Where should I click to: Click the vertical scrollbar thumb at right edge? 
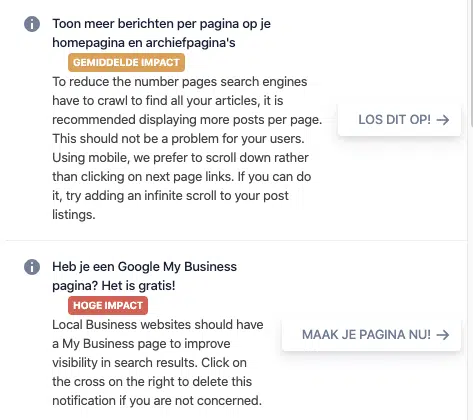tap(472, 63)
